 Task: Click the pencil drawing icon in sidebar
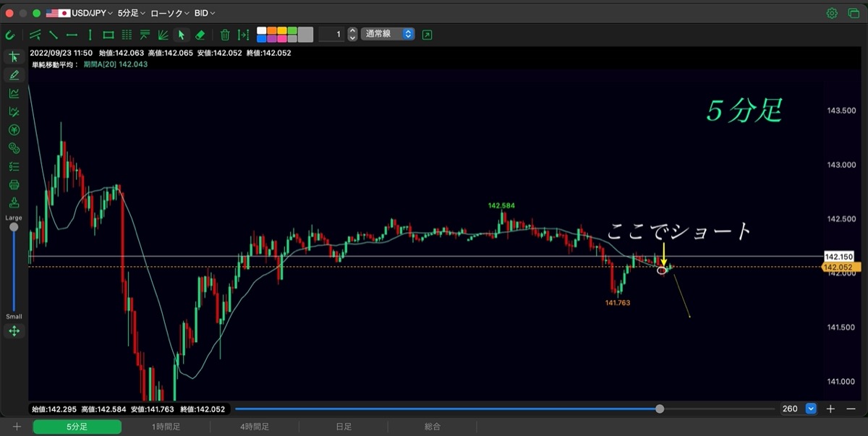(x=14, y=75)
